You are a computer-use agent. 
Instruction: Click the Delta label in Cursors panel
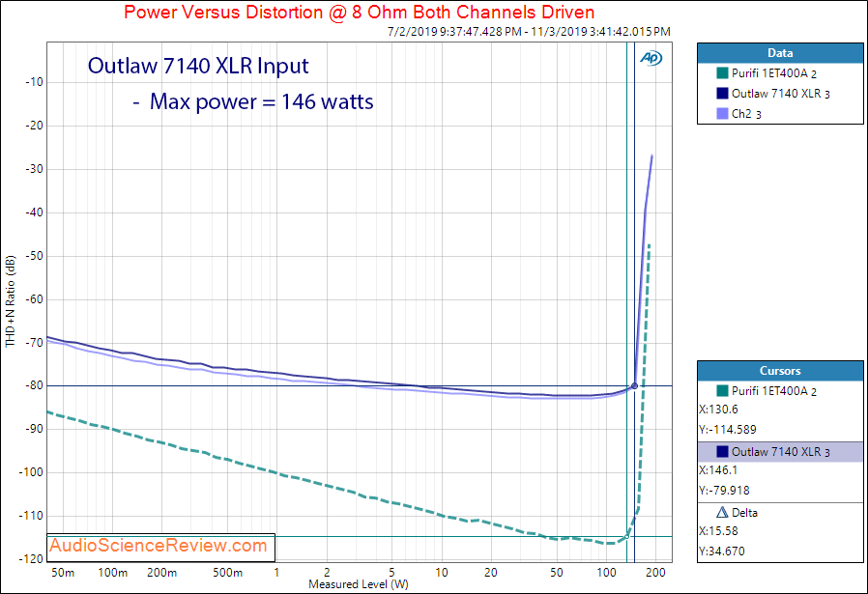(x=744, y=513)
